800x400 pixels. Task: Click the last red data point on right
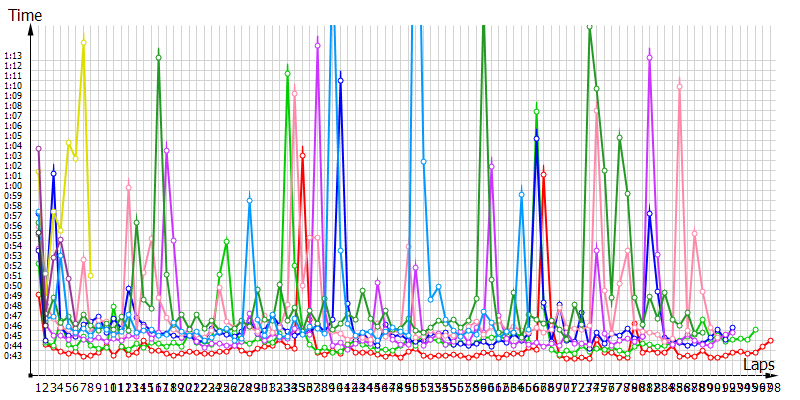[771, 341]
